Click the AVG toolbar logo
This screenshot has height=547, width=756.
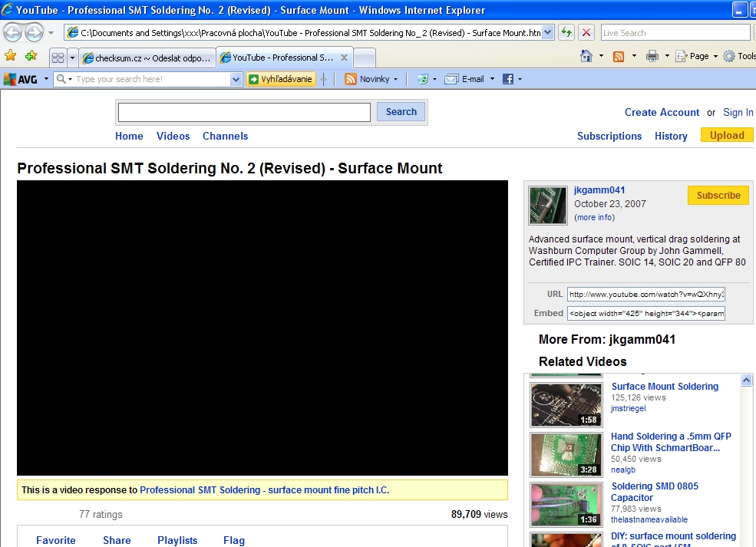tap(21, 79)
